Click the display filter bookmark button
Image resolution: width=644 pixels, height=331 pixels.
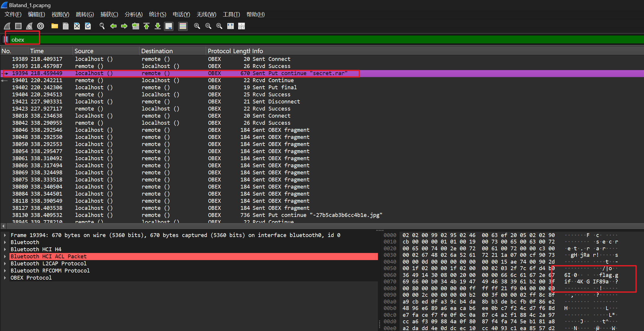click(x=6, y=40)
